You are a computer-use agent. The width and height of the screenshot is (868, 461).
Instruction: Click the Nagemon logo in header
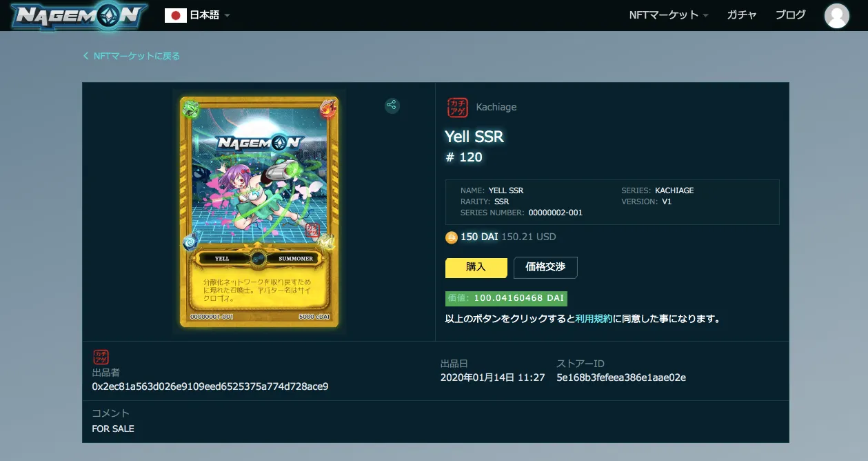pos(79,16)
